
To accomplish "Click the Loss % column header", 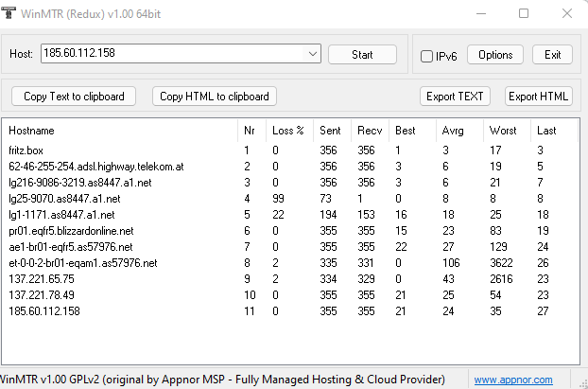I will point(289,131).
